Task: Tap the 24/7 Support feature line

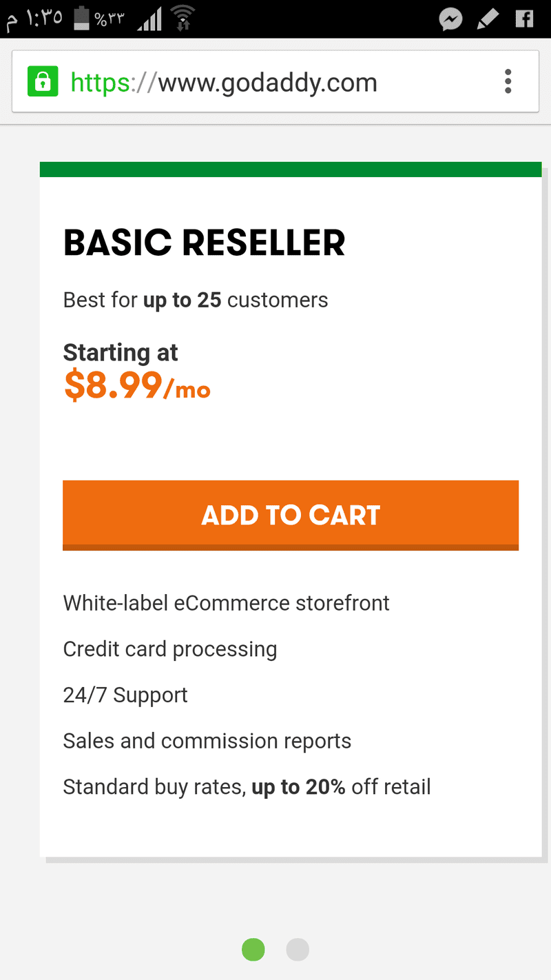Action: (x=125, y=695)
